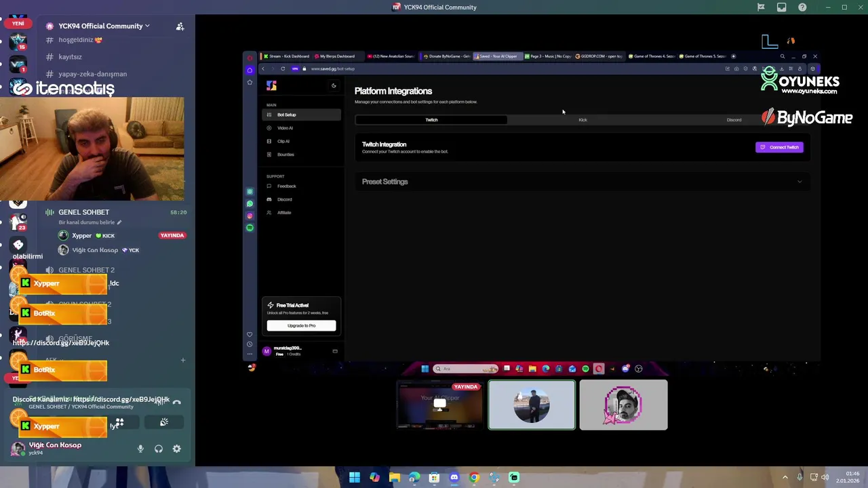The width and height of the screenshot is (868, 488).
Task: Expand the YCK94 Official Community server dropdown
Action: 104,26
